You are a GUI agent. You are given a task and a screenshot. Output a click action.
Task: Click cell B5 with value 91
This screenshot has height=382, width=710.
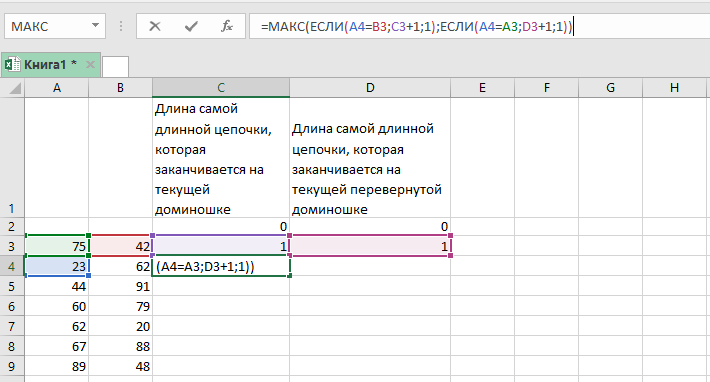coord(120,286)
